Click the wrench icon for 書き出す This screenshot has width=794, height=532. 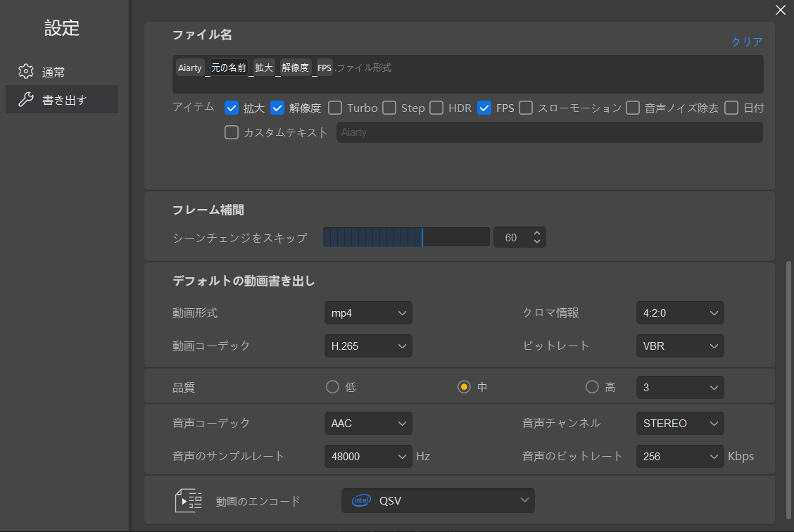[x=26, y=99]
